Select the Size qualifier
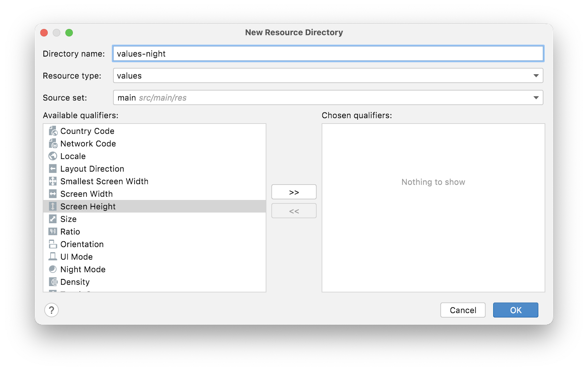 pos(68,219)
